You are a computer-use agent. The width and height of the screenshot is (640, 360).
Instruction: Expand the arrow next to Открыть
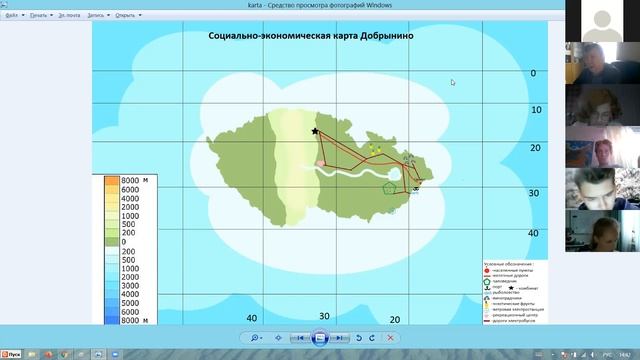coord(140,15)
